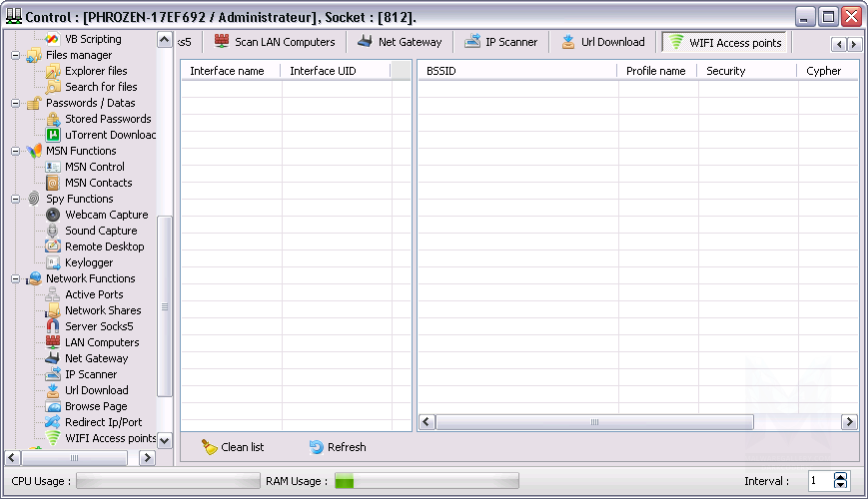Collapse the Files manager tree node

16,55
